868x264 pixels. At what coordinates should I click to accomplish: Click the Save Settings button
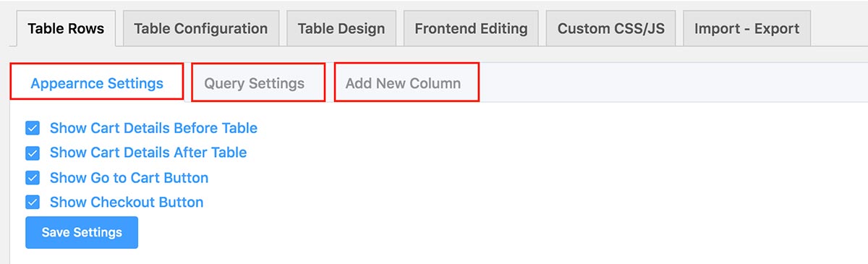click(82, 232)
